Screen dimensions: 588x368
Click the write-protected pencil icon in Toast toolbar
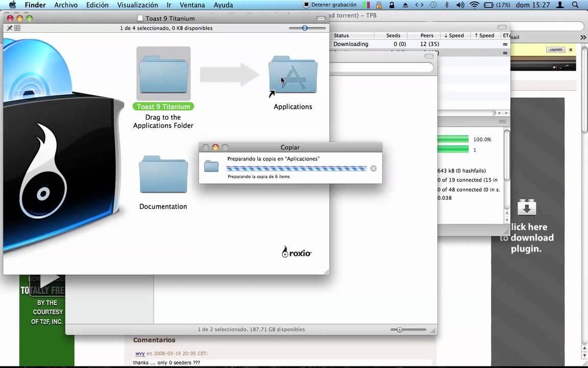point(10,28)
